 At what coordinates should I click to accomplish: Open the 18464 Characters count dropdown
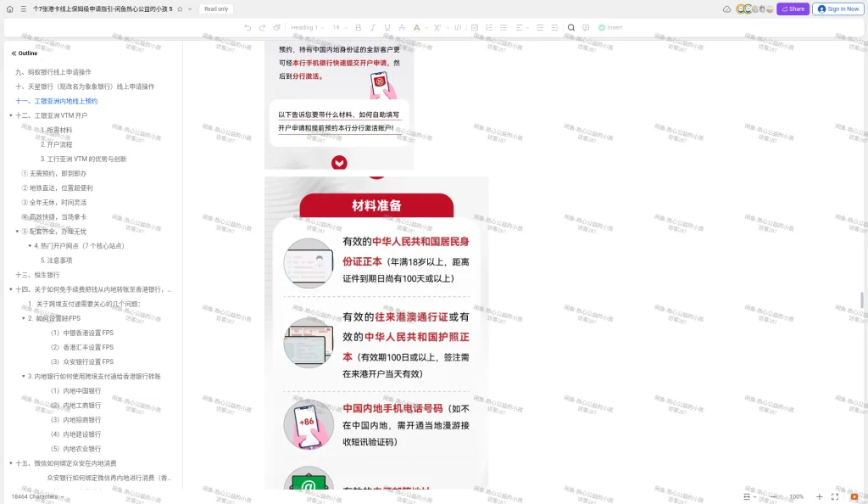(37, 496)
